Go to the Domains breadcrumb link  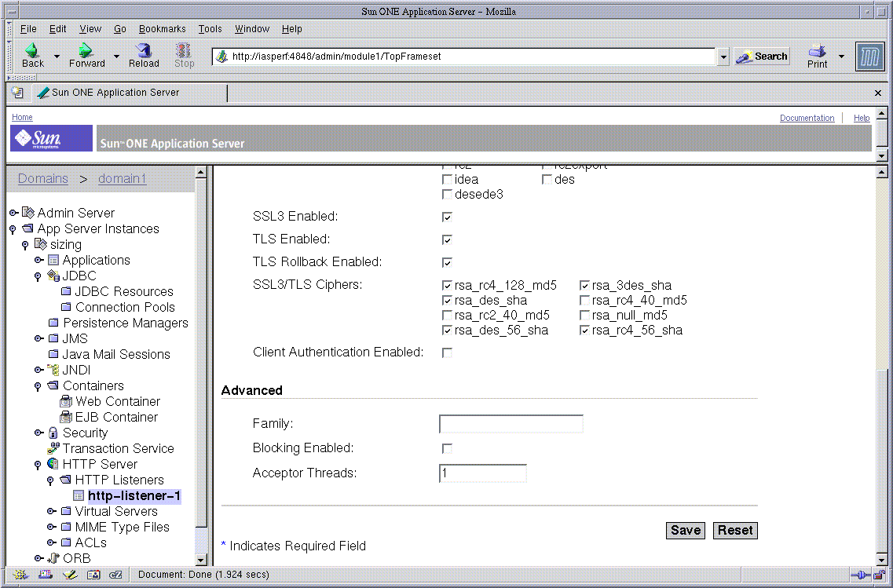pos(42,179)
